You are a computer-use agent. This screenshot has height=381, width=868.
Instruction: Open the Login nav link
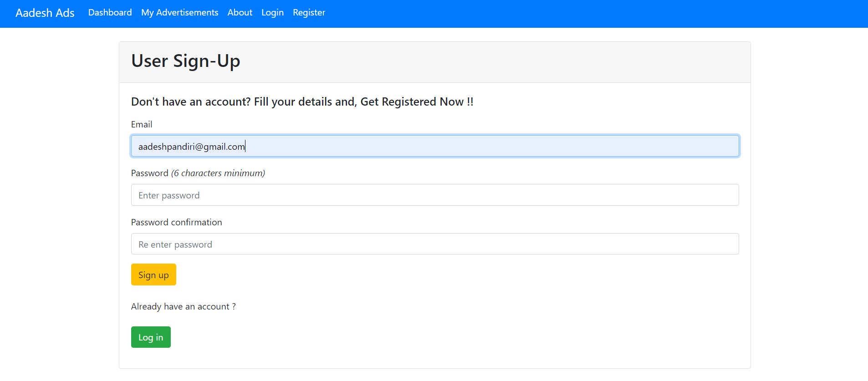[x=272, y=13]
